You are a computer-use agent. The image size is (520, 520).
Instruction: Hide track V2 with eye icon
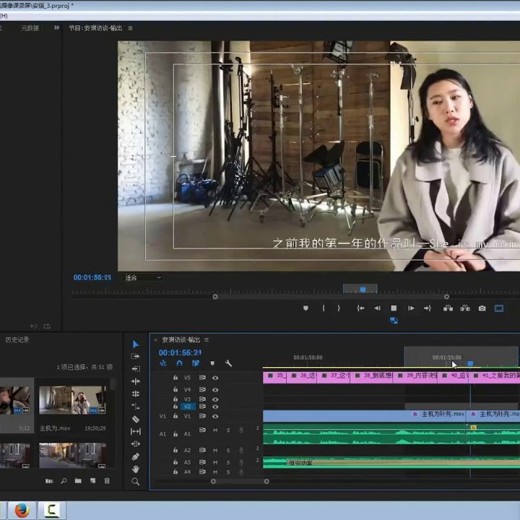coord(215,407)
